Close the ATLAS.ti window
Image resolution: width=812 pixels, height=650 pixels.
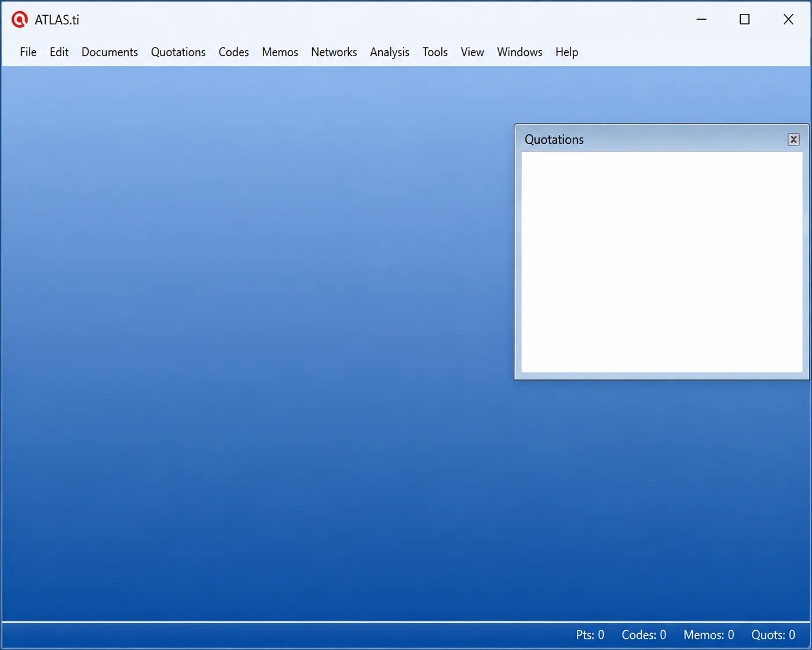coord(788,20)
